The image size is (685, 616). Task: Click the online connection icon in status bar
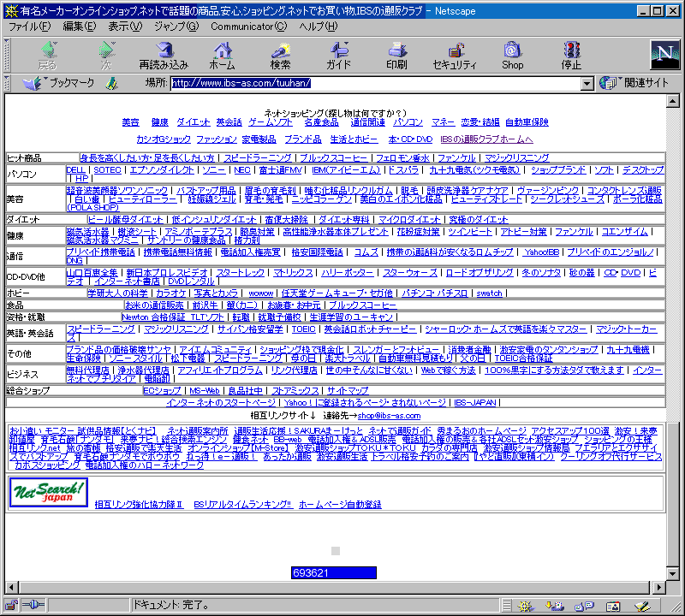click(x=33, y=605)
